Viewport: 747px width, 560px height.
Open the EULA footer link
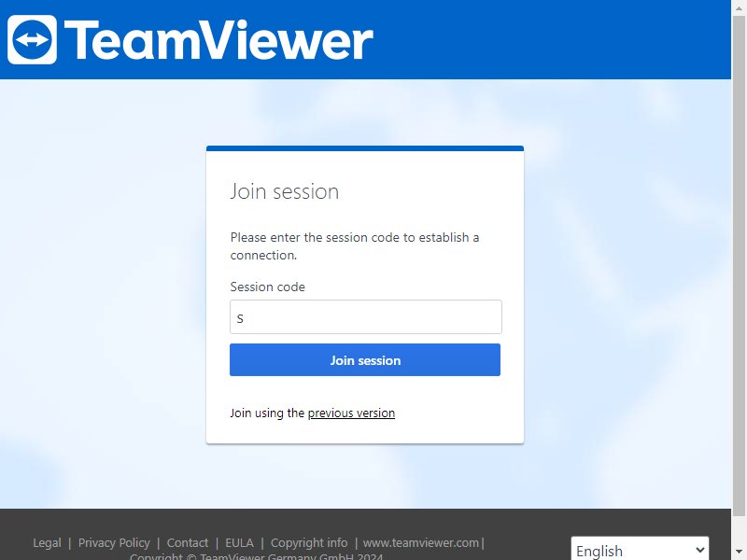coord(239,543)
